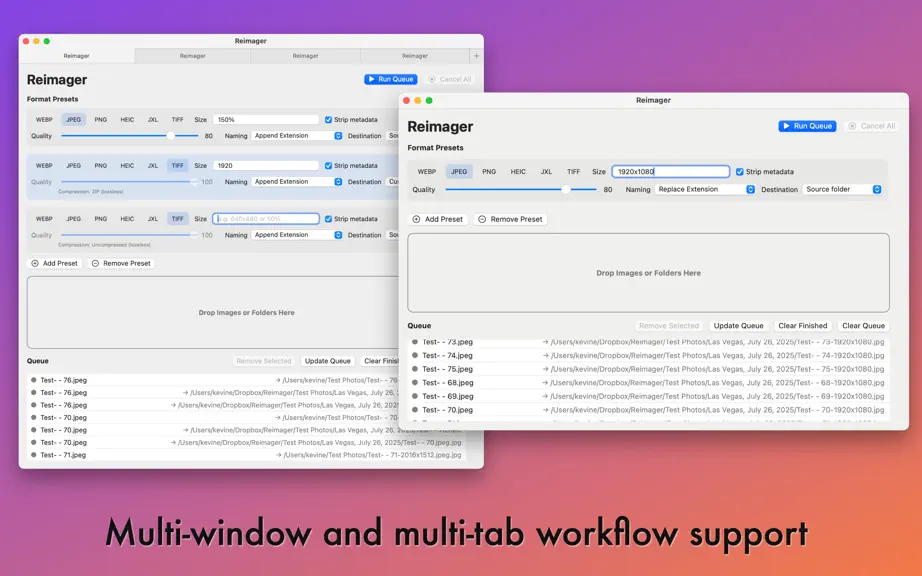Click status dot beside Test- - 73.jpeg

pyautogui.click(x=415, y=341)
